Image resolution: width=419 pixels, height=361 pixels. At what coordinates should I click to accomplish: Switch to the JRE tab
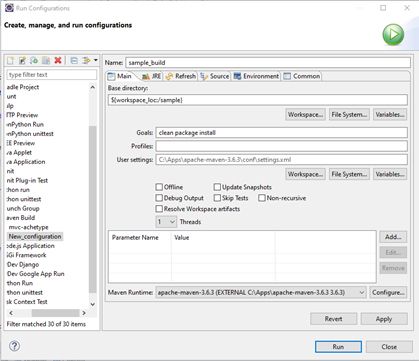click(152, 76)
